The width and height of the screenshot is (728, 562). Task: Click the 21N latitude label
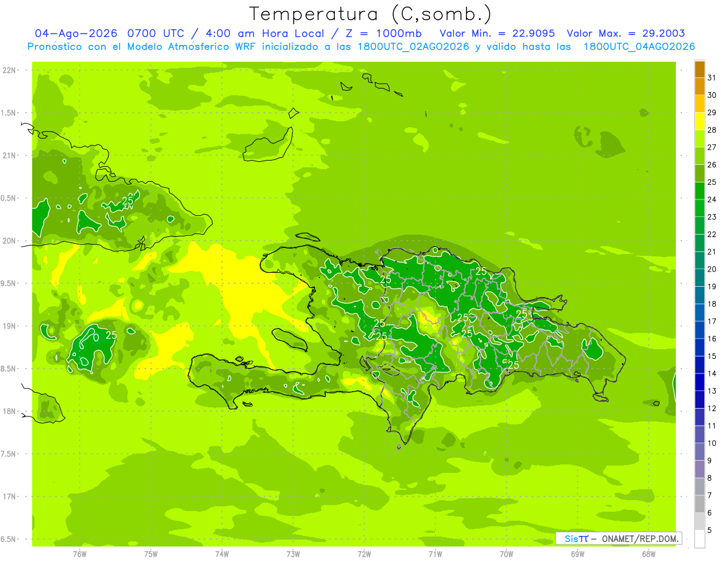[x=9, y=155]
